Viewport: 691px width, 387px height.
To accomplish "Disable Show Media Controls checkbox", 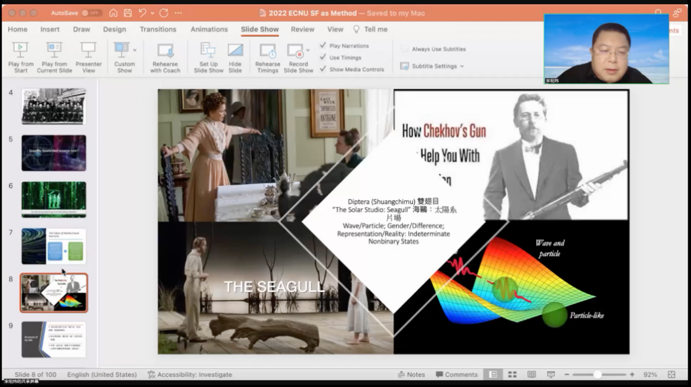I will pyautogui.click(x=323, y=69).
